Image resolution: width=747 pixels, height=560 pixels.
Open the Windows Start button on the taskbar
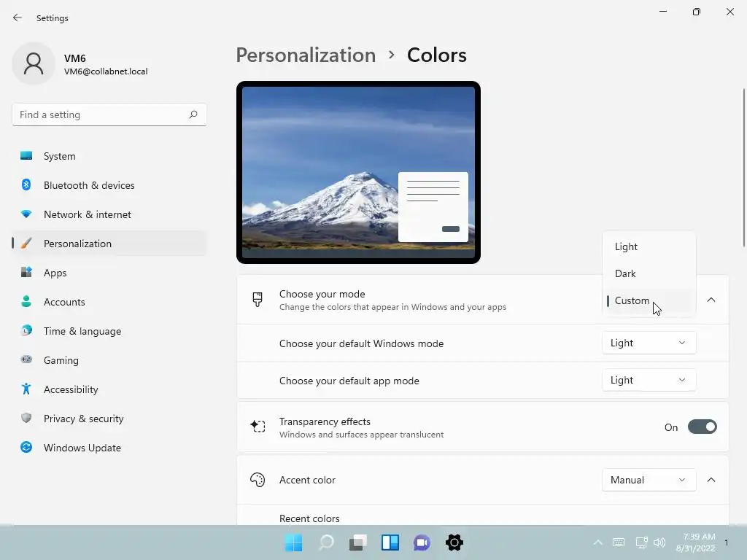click(293, 542)
